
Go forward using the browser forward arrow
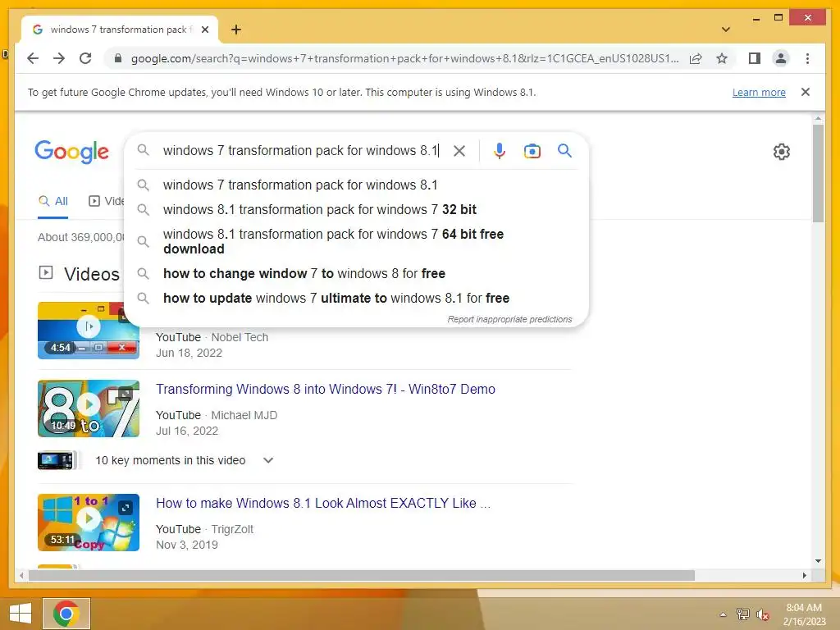tap(59, 58)
